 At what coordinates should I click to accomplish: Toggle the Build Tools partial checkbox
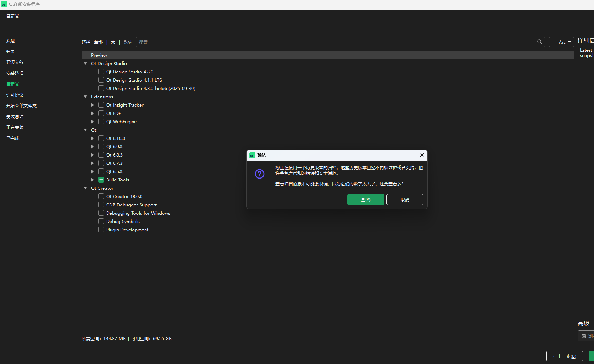tap(101, 180)
